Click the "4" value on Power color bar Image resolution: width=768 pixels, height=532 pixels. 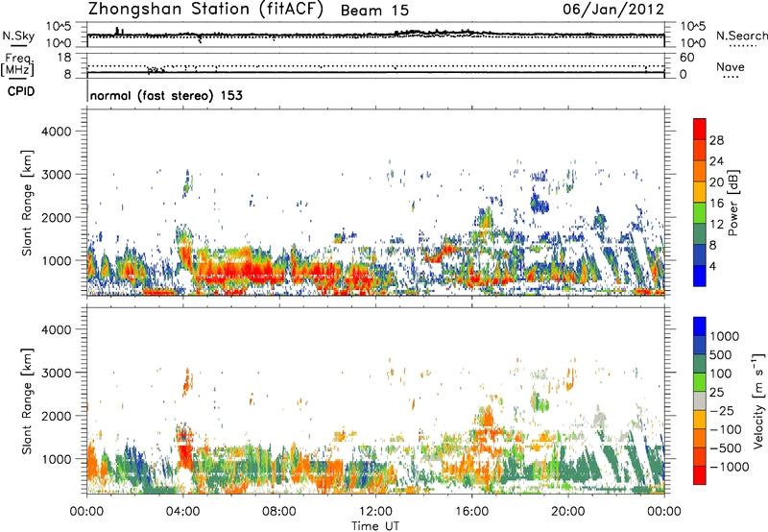(712, 267)
